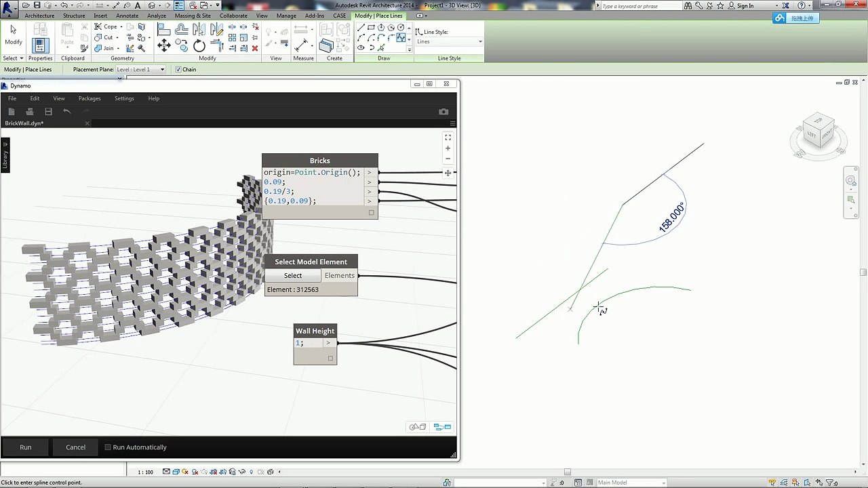Toggle Bricks node preview checkbox

(x=371, y=213)
